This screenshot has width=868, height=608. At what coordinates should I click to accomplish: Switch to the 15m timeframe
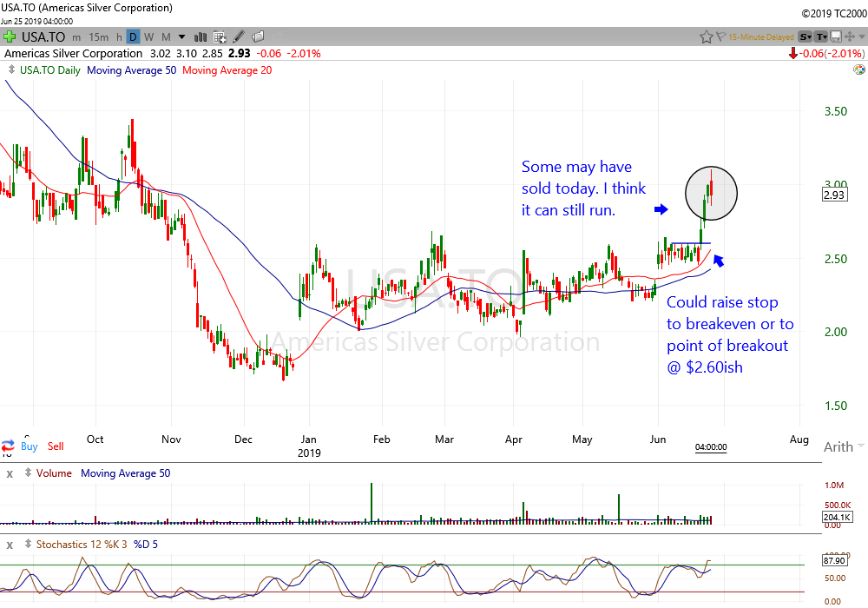tap(99, 37)
